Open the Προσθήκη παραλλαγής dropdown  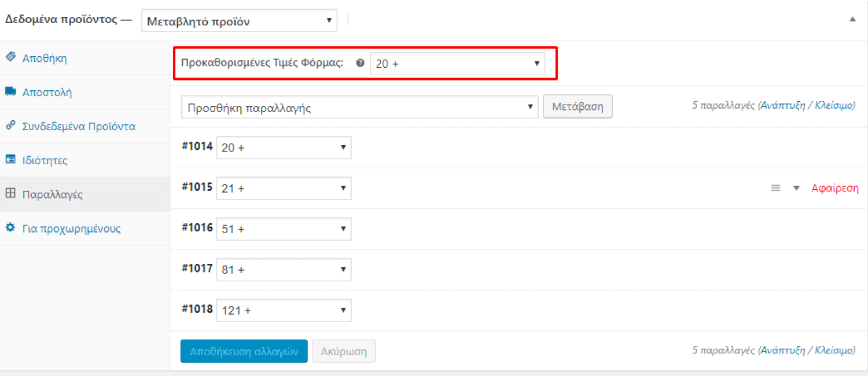point(359,107)
